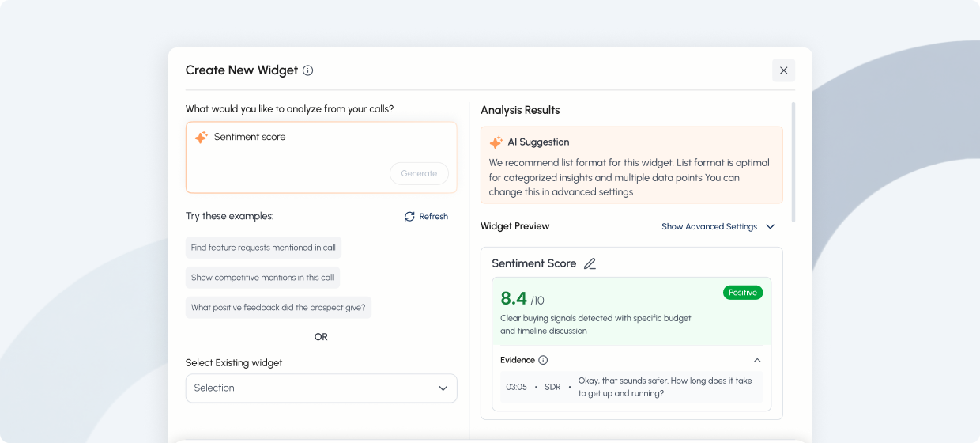Click the Analysis Results vertical scrollbar

[x=793, y=162]
